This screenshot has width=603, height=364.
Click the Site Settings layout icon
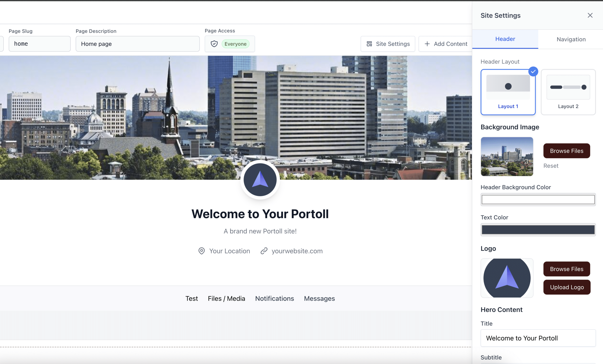(x=369, y=44)
